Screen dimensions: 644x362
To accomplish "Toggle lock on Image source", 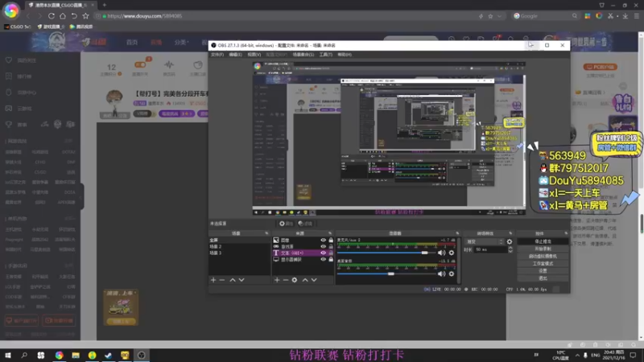I will (x=331, y=240).
